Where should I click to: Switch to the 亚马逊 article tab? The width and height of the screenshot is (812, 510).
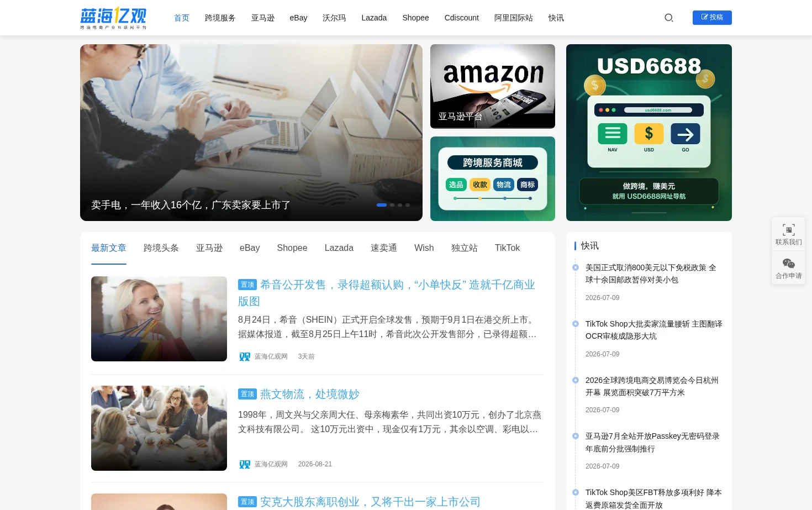click(x=209, y=248)
